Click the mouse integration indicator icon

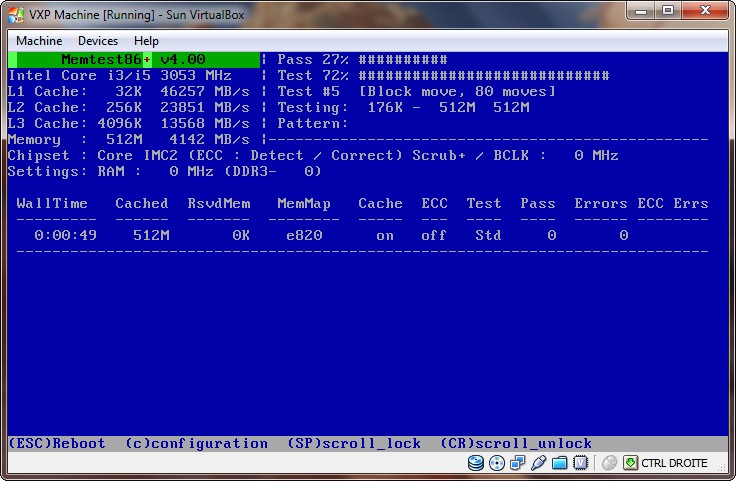[609, 463]
